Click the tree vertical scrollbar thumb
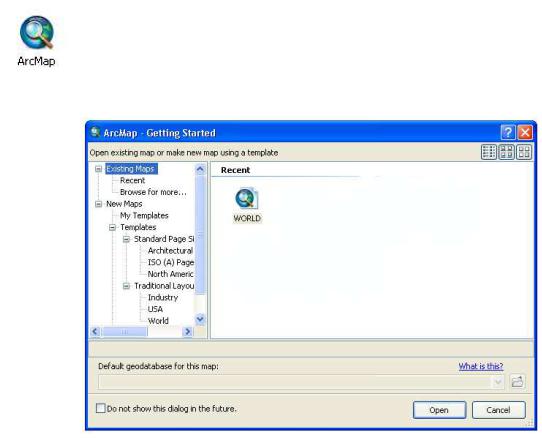 coord(200,235)
